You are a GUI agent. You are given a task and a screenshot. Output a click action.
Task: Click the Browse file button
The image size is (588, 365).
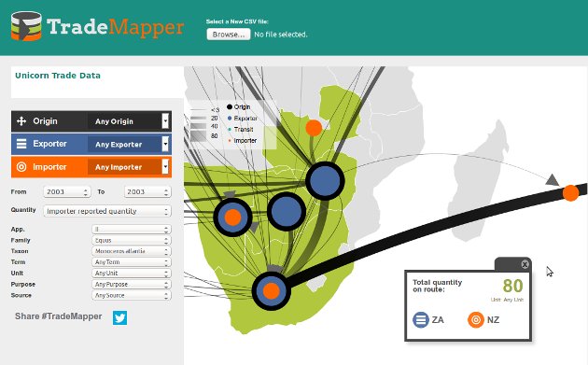[229, 35]
